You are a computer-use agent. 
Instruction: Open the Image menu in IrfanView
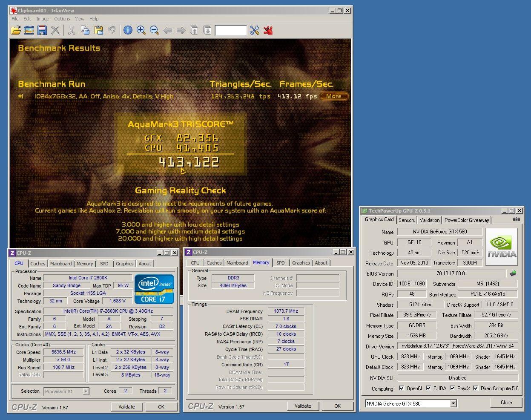click(x=43, y=19)
